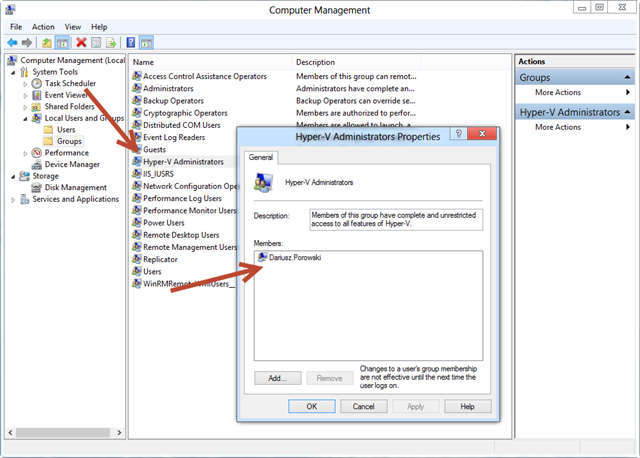Select IIS_IUSRS group row
Image resolution: width=640 pixels, height=458 pixels.
point(158,174)
